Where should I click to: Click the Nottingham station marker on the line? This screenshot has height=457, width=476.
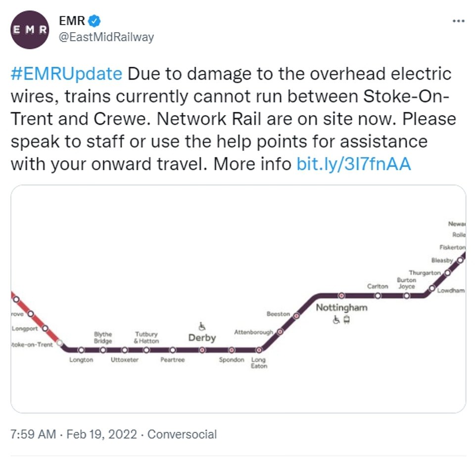(341, 296)
